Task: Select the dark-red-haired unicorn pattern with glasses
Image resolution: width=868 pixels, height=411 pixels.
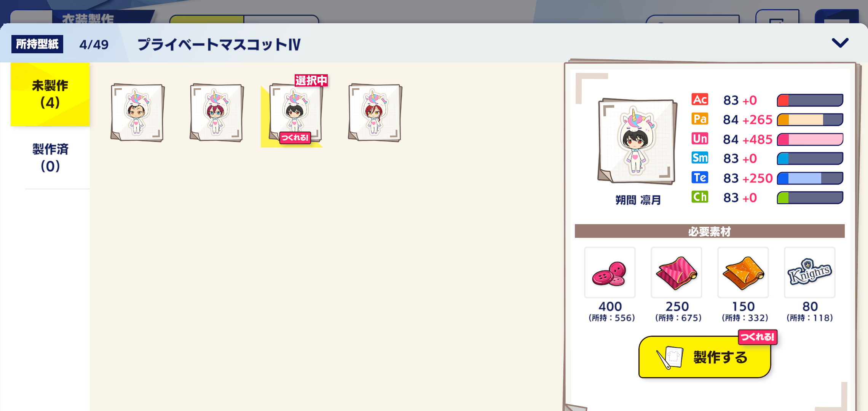Action: coord(217,113)
